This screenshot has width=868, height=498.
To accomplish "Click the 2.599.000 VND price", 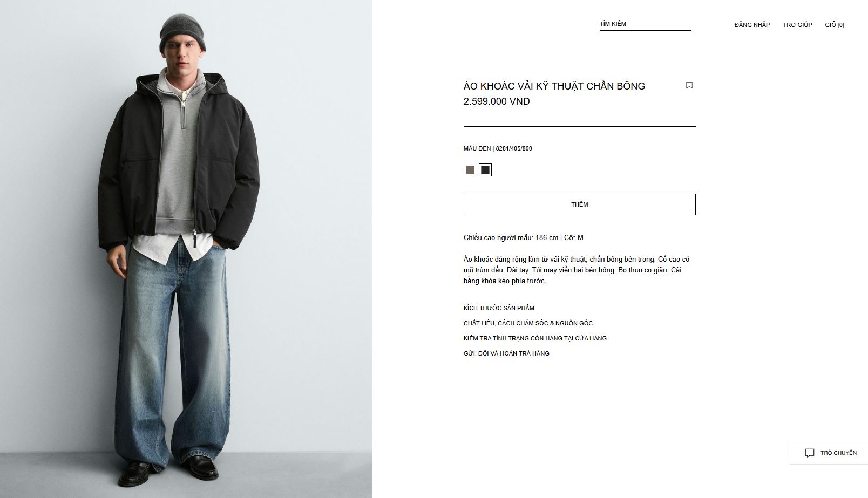I will pyautogui.click(x=497, y=101).
